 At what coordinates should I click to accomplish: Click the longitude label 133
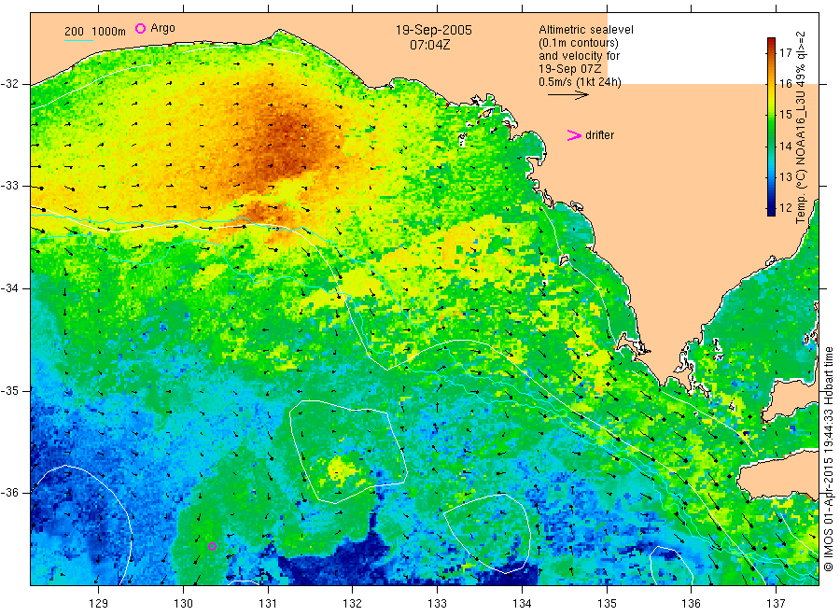tap(437, 604)
